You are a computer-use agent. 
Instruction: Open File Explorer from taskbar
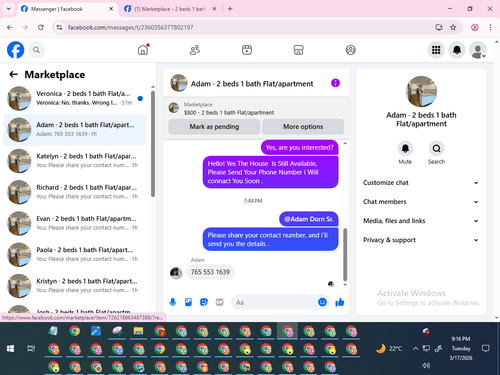(x=138, y=331)
